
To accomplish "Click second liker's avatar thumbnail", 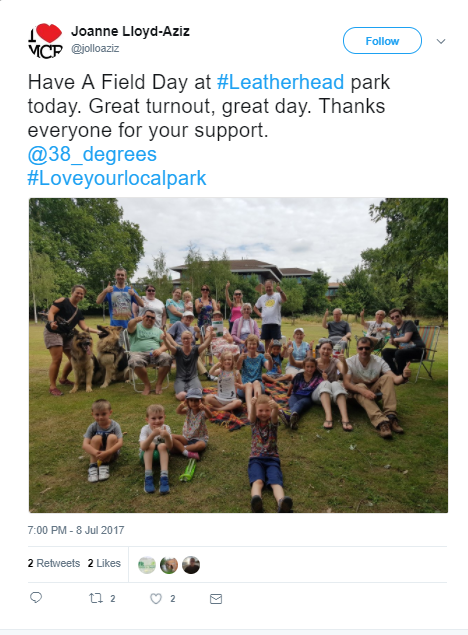I will click(x=169, y=565).
